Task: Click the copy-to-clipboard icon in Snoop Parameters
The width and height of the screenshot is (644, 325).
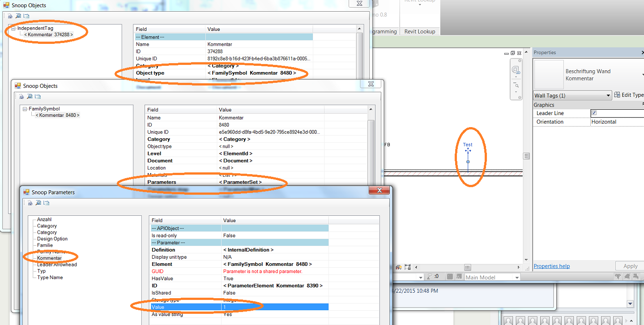Action: point(47,203)
